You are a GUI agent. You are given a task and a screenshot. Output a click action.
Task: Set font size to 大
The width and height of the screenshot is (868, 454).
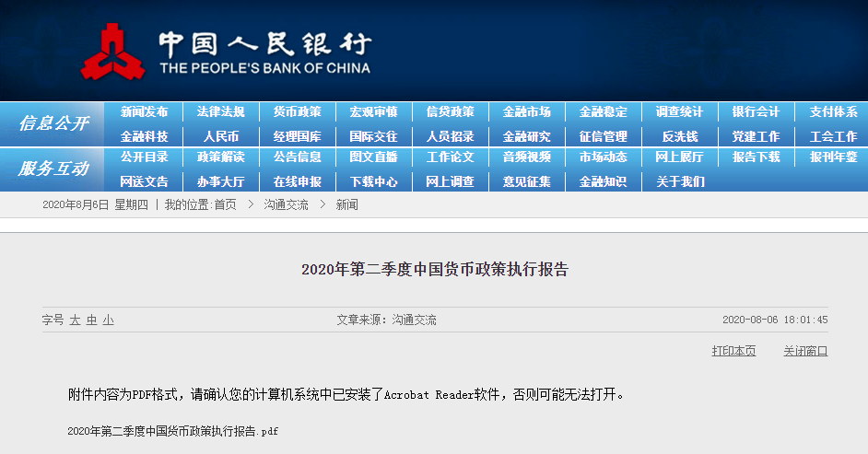coord(75,320)
